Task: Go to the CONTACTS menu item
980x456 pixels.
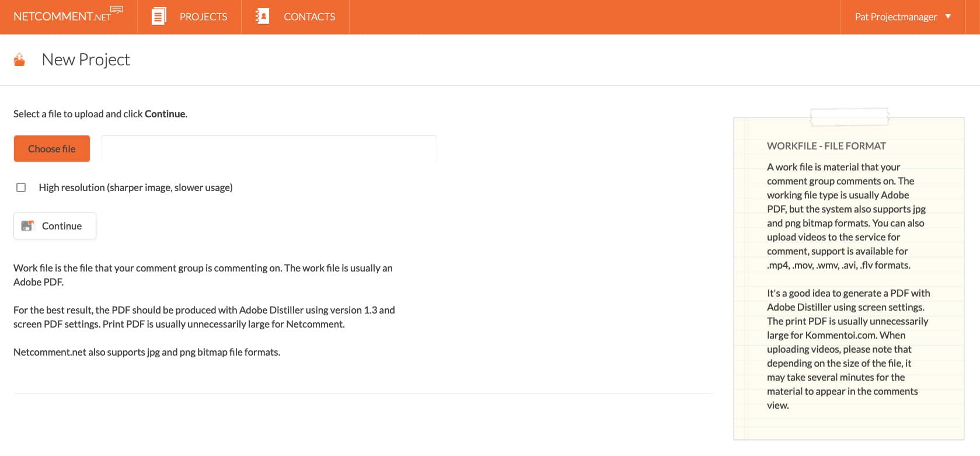Action: point(309,17)
